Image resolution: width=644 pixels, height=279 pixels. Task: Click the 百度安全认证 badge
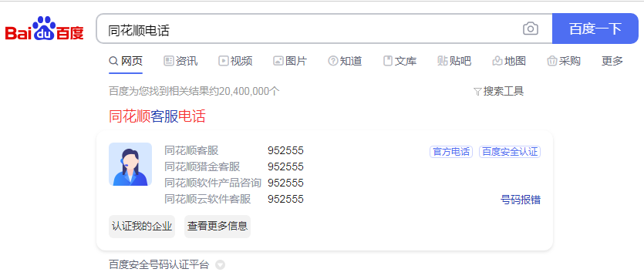[x=510, y=152]
